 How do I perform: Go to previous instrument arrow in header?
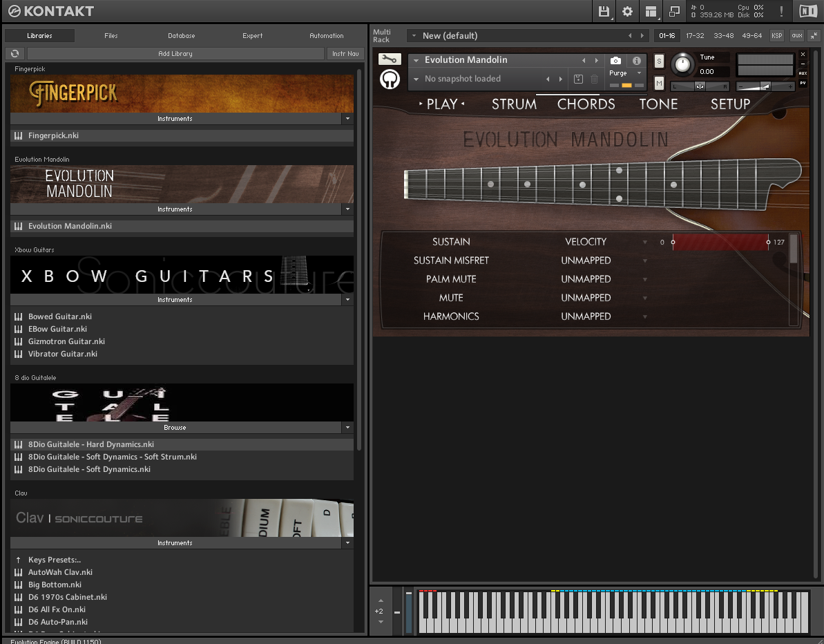(x=584, y=60)
